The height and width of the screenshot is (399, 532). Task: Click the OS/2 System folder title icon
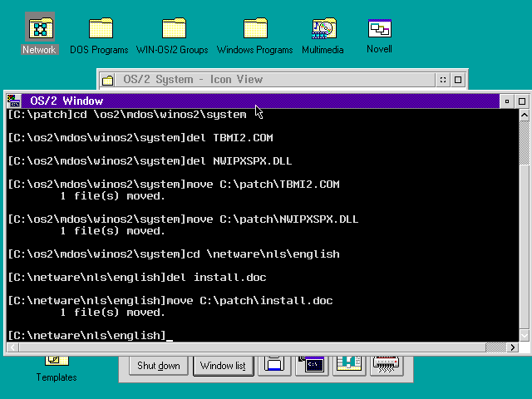click(108, 80)
